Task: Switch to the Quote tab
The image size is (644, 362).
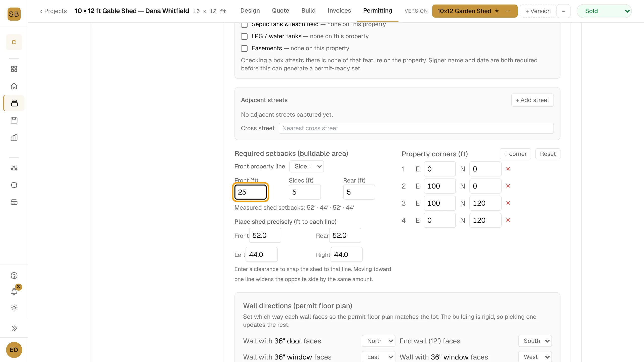Action: [280, 11]
